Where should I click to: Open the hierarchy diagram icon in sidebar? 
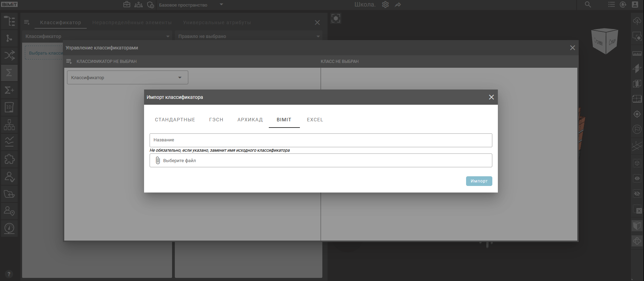pos(9,125)
